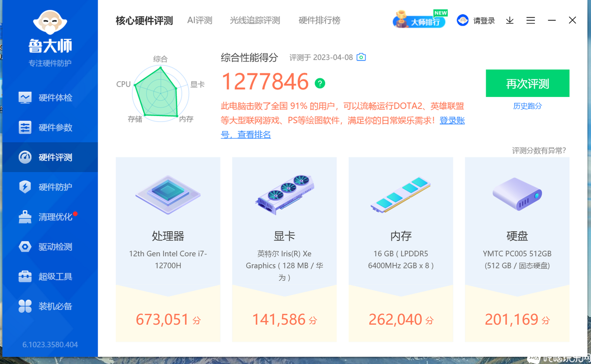Click the user avatar login icon

pyautogui.click(x=462, y=21)
